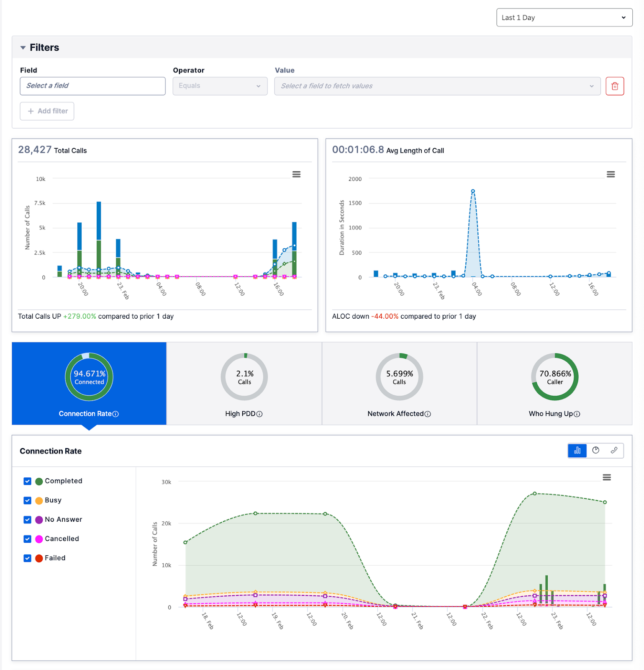Open the Operator Equals dropdown
This screenshot has width=644, height=670.
tap(220, 86)
